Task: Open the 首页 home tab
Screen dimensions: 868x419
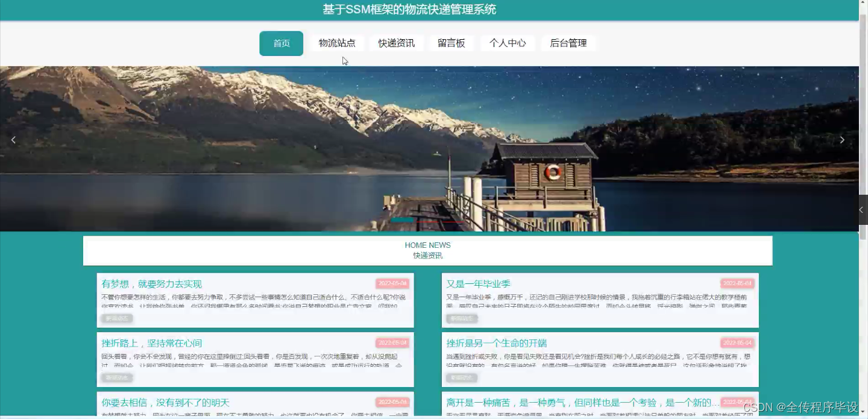Action: pos(281,43)
